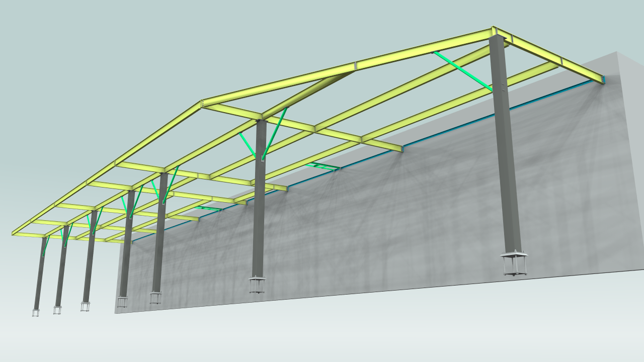Select green brace beside rightmost column top
The width and height of the screenshot is (644, 362).
tap(463, 71)
